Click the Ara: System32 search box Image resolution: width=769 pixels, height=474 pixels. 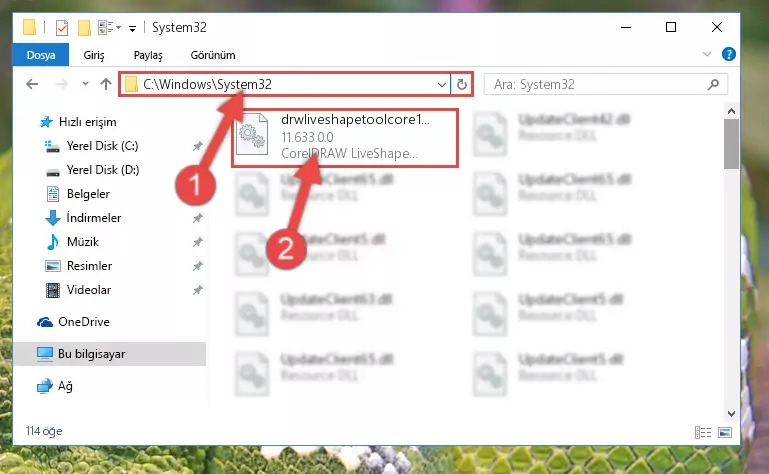pyautogui.click(x=605, y=84)
